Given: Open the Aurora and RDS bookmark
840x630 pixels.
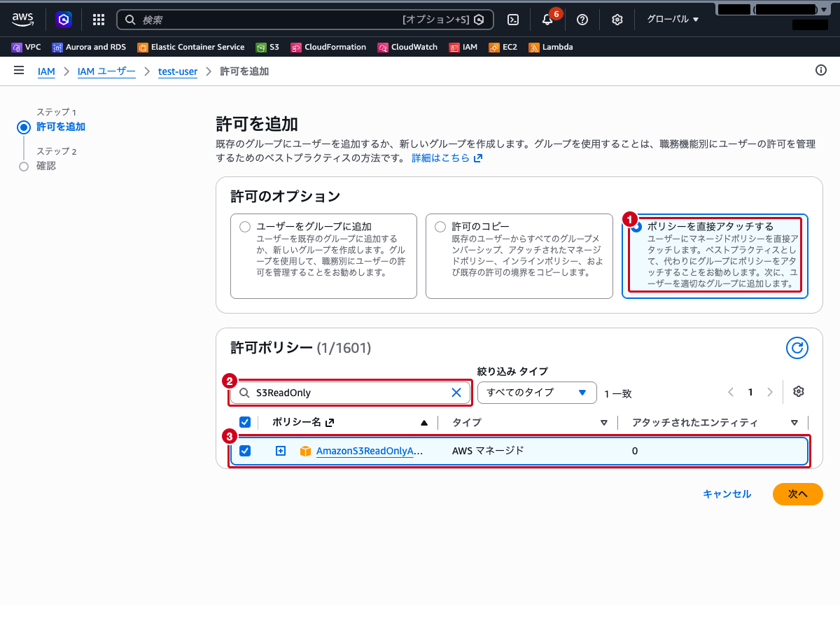Looking at the screenshot, I should (x=90, y=48).
